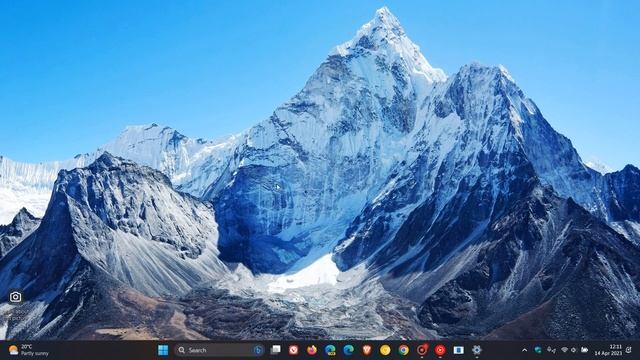Open the clock and date flyout

[608, 350]
